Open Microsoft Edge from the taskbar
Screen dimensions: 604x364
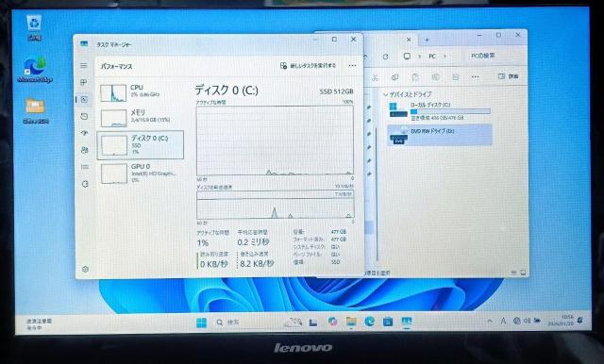369,322
